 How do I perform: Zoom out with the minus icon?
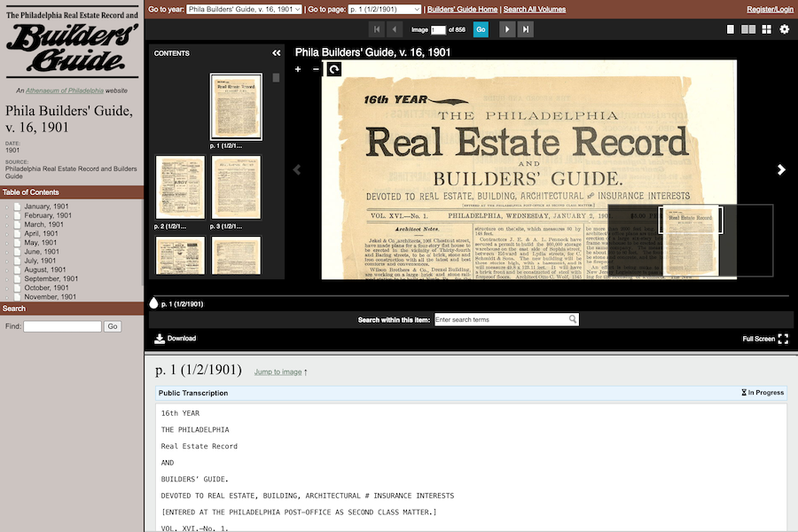(x=316, y=69)
